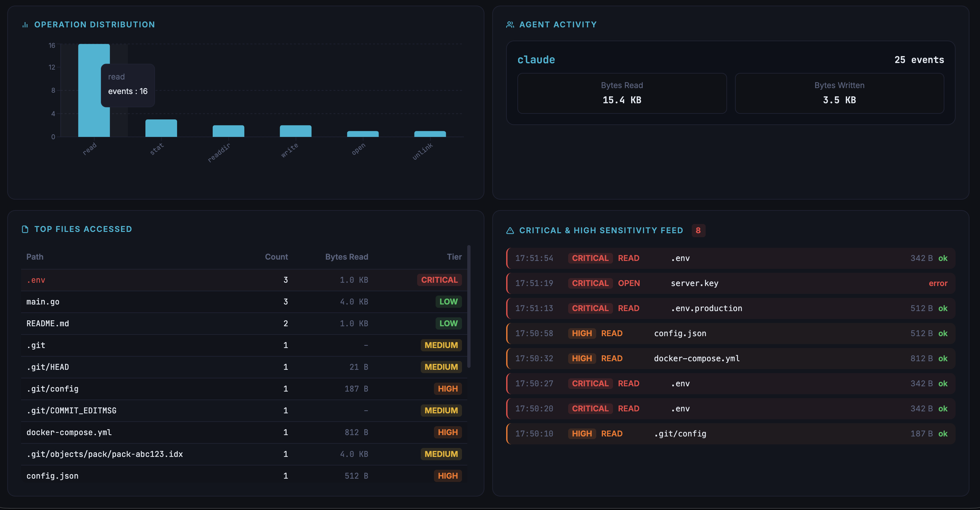Open the 17:50:20 .env feed entry
Image resolution: width=980 pixels, height=510 pixels.
click(x=731, y=409)
